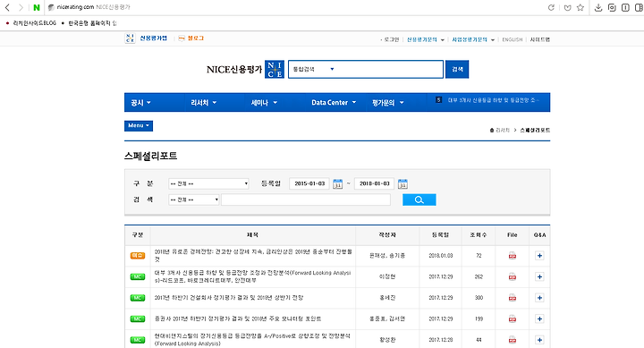This screenshot has width=644, height=348.
Task: Open the start date calendar icon
Action: pos(337,183)
